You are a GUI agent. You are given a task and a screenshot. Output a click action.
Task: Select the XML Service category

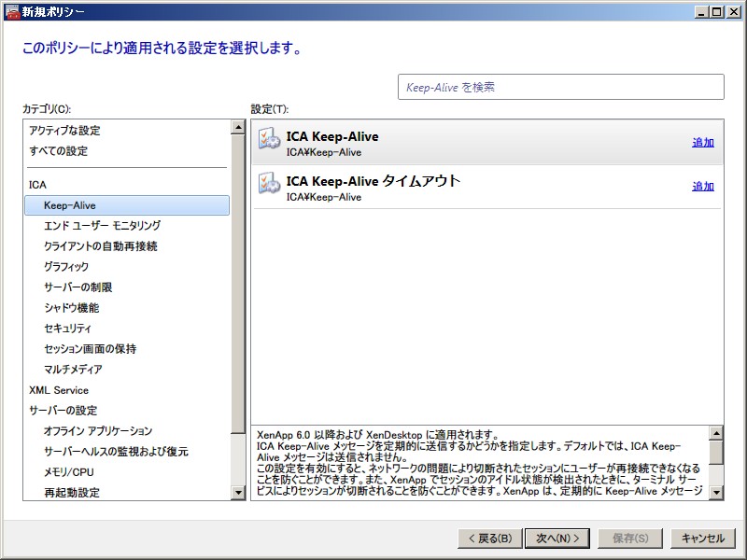[x=59, y=390]
